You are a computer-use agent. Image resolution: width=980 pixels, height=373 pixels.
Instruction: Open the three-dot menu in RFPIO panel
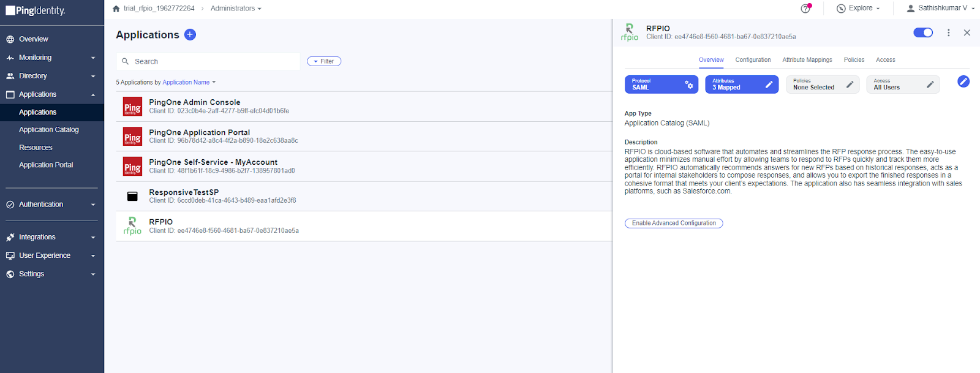pyautogui.click(x=949, y=32)
